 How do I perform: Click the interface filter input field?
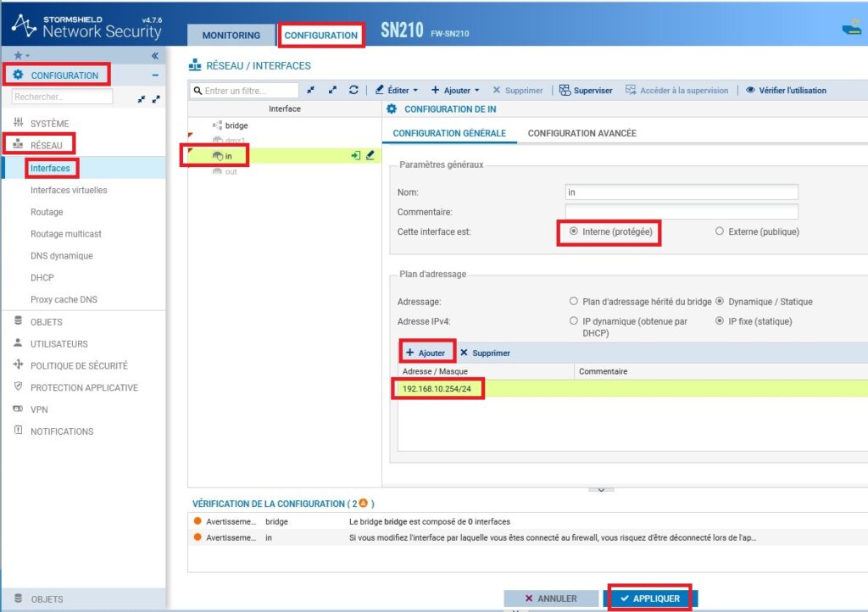tap(245, 90)
